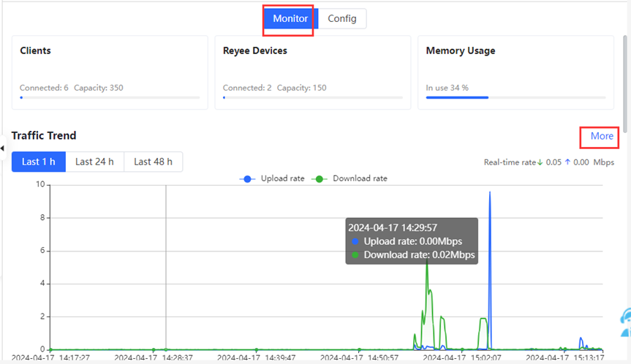The width and height of the screenshot is (631, 364).
Task: Open the Config tab
Action: click(342, 18)
